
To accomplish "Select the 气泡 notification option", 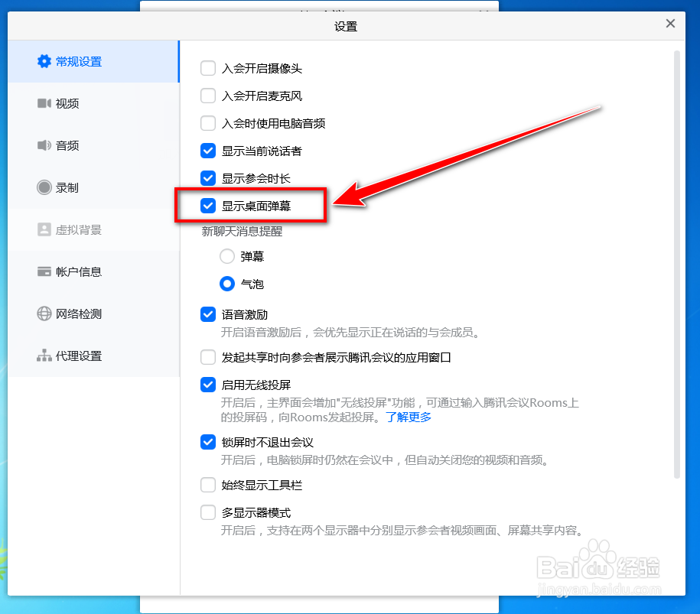I will click(226, 283).
